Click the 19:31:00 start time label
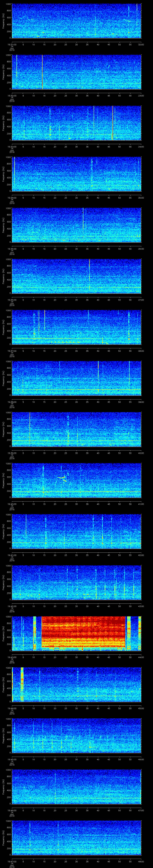The height and width of the screenshot is (868, 153). [12, 44]
